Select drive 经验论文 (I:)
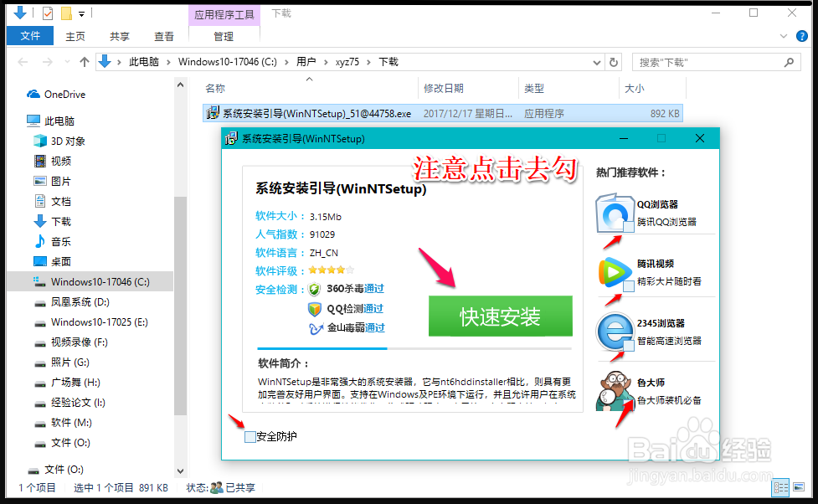Image resolution: width=818 pixels, height=504 pixels. (69, 403)
